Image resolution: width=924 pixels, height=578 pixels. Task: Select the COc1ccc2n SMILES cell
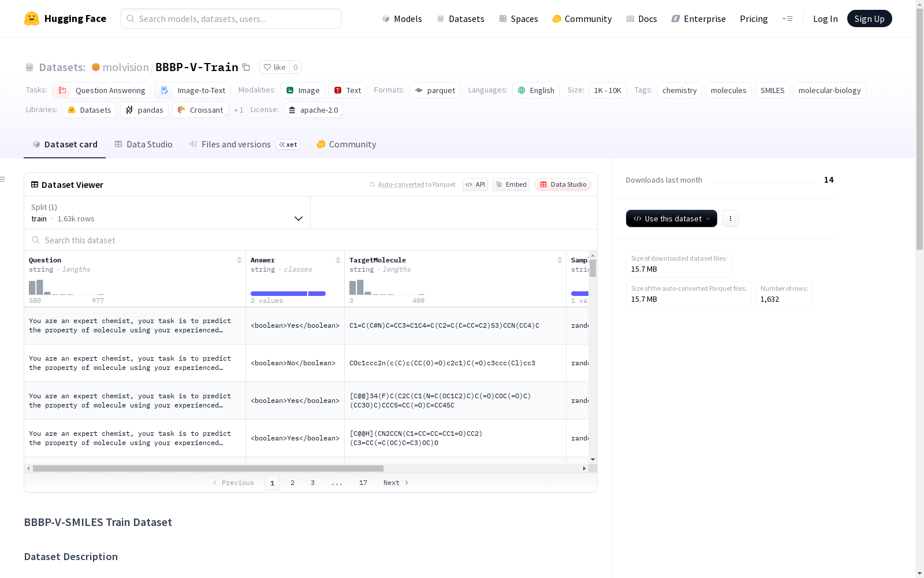pos(455,363)
